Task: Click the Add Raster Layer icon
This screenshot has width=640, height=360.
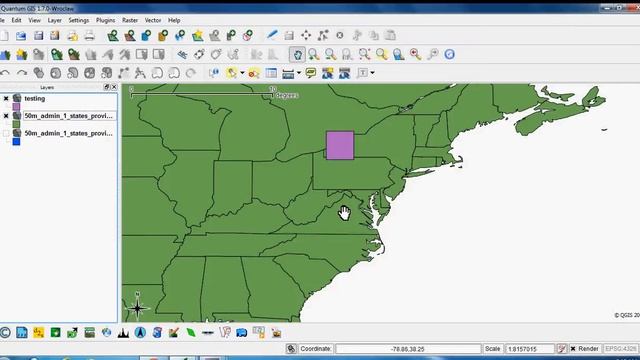Action: (x=130, y=36)
